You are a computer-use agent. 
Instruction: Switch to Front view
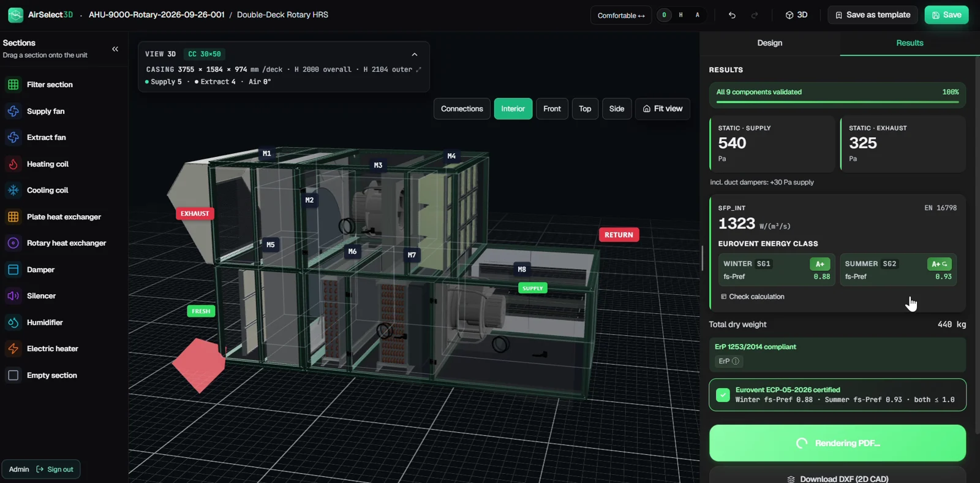pyautogui.click(x=552, y=109)
